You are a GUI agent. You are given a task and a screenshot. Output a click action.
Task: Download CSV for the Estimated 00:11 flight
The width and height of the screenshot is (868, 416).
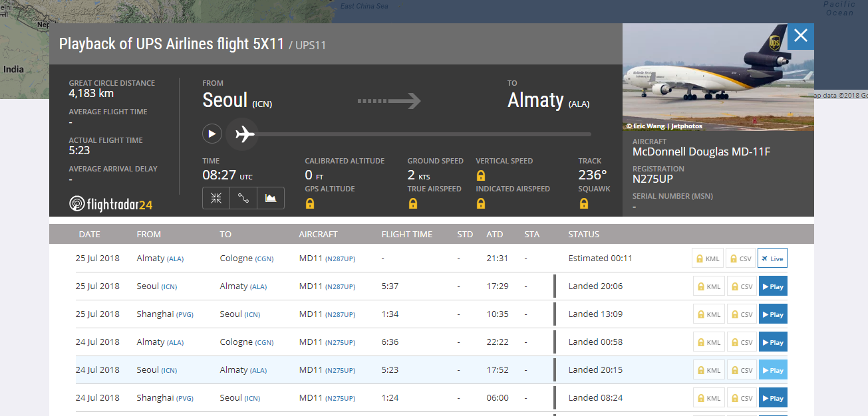(x=741, y=259)
